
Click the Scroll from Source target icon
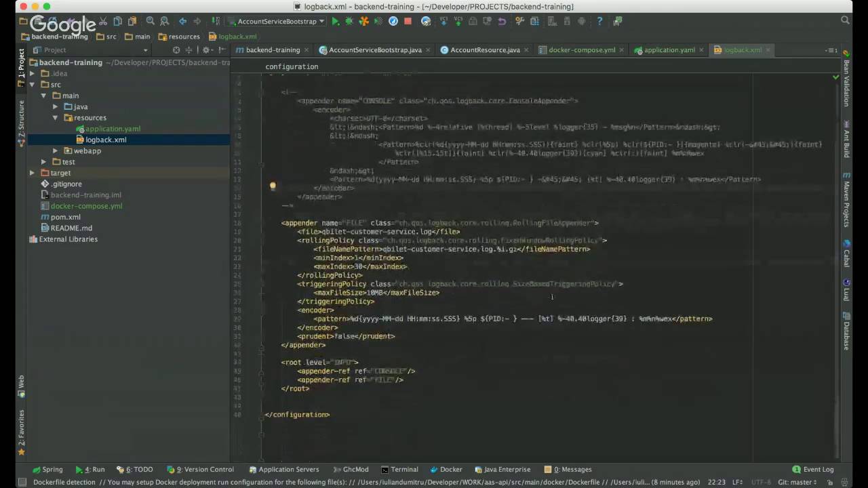176,50
